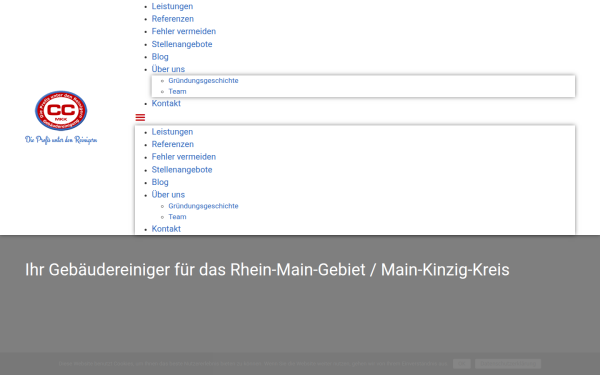
Task: Click the 'Ihr Gebäudereiniger für das Rhein-Main-Gebiet' heading
Action: (x=267, y=270)
